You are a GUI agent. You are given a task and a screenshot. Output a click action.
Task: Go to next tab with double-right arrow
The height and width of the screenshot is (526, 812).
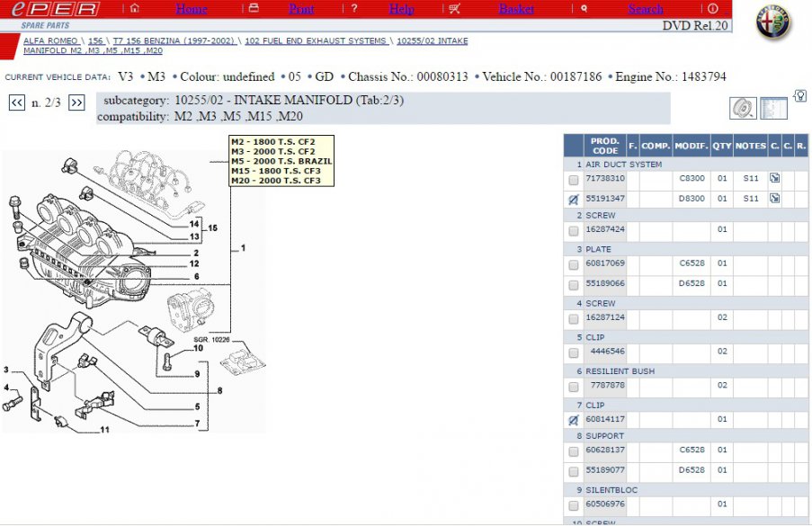tap(76, 103)
